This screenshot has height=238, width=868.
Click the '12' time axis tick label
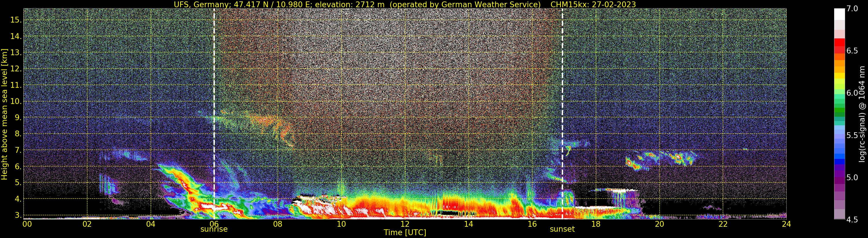[405, 224]
